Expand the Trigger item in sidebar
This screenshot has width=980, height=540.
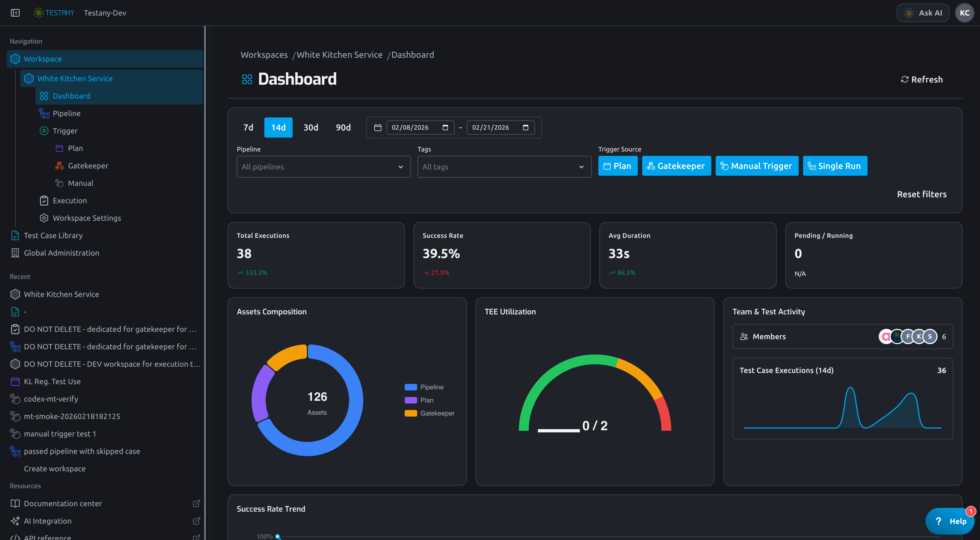coord(65,131)
